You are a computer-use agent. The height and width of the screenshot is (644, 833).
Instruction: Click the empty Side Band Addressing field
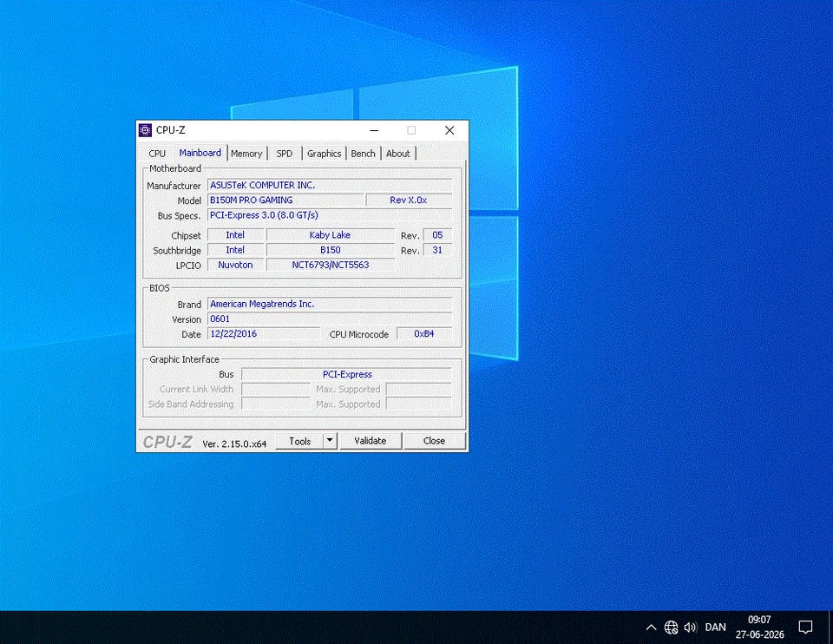click(276, 404)
